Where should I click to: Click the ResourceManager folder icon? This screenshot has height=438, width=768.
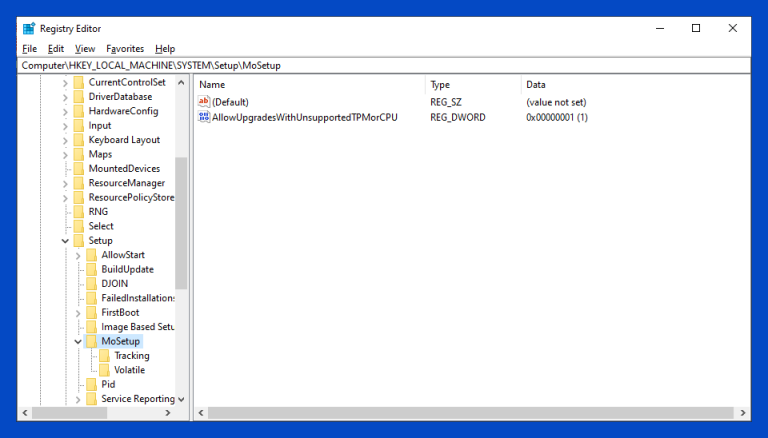tap(79, 183)
